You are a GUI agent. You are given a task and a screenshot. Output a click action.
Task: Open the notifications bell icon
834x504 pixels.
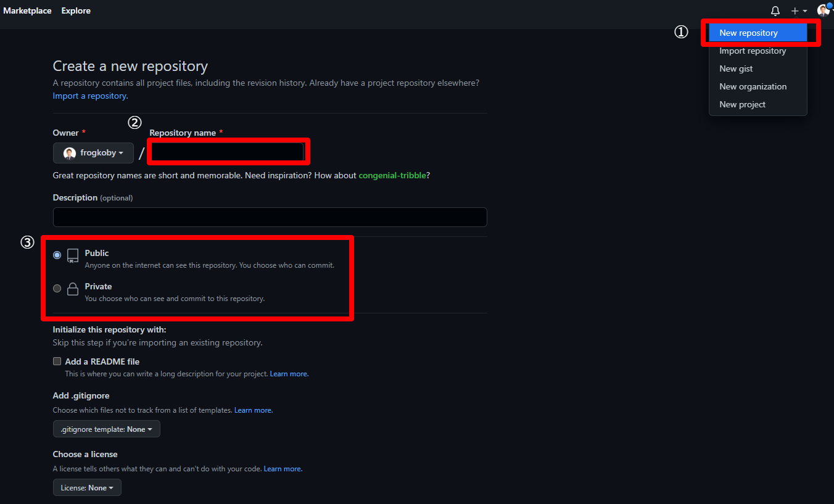pyautogui.click(x=775, y=11)
